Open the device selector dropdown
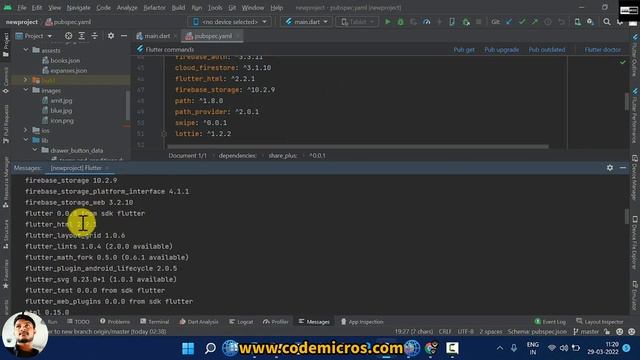The image size is (640, 360). pyautogui.click(x=230, y=22)
